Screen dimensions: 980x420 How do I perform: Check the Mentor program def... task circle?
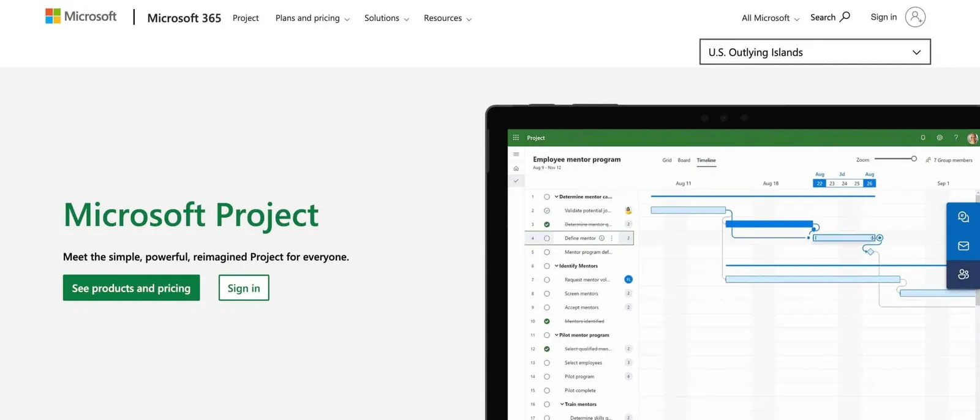click(x=547, y=252)
